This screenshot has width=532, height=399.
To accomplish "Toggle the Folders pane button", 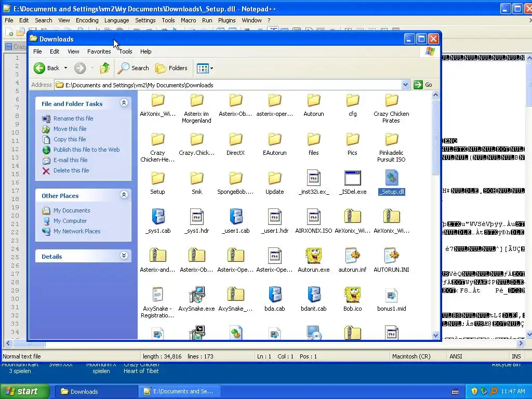I will [171, 68].
